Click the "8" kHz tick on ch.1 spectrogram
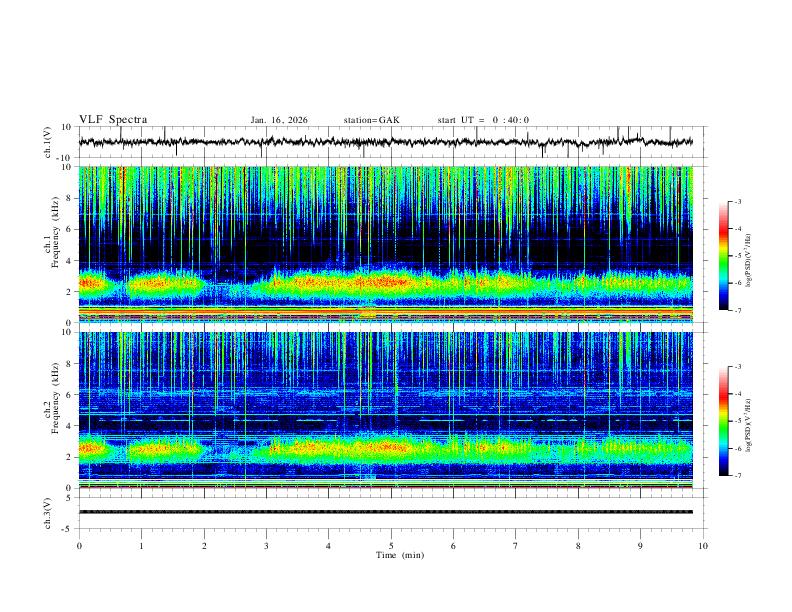792x612 pixels. [69, 198]
